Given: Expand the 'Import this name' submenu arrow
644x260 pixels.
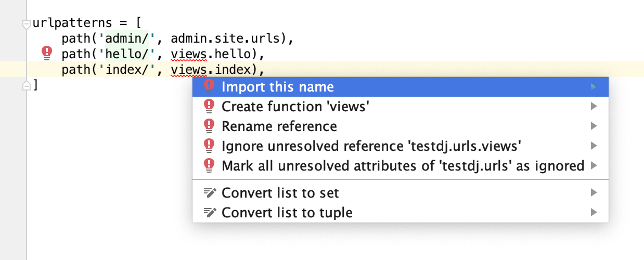Looking at the screenshot, I should click(594, 87).
